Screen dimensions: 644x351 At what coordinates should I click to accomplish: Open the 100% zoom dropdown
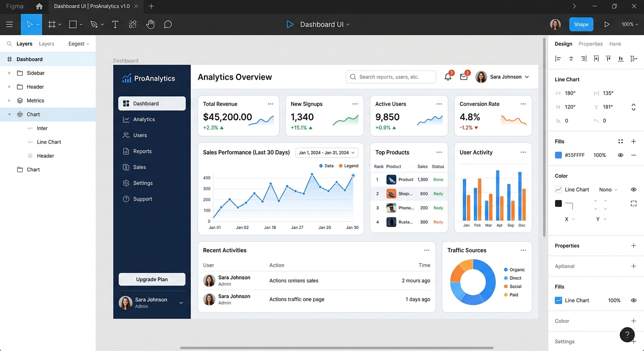pos(629,24)
